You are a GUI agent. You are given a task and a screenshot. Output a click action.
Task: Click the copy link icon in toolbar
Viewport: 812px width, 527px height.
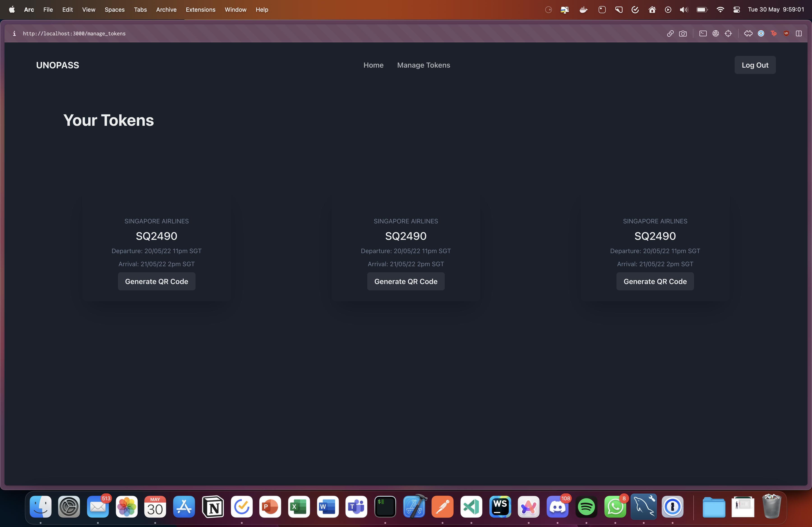[x=670, y=33]
